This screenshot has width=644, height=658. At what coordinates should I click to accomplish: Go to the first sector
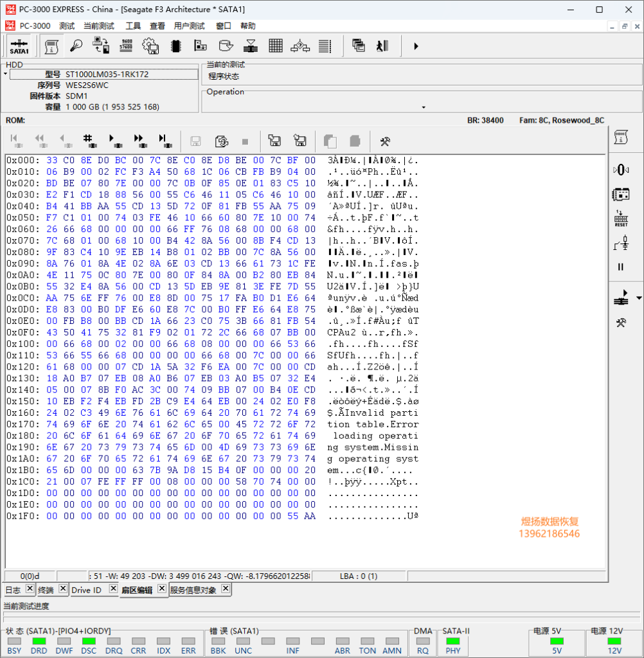(x=15, y=141)
